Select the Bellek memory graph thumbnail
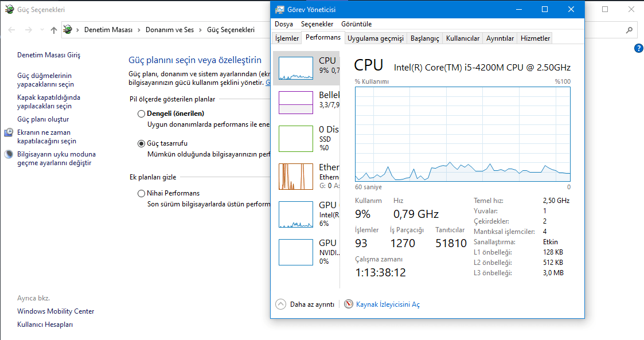The width and height of the screenshot is (644, 340). pos(296,103)
